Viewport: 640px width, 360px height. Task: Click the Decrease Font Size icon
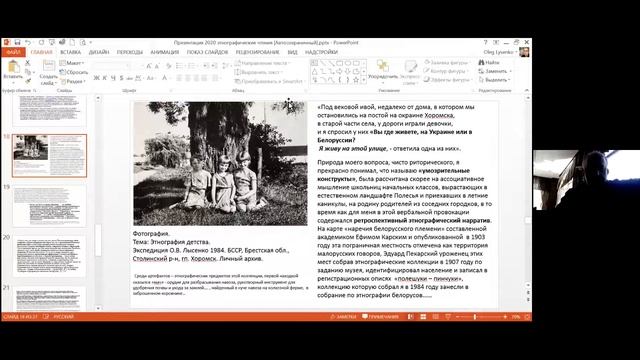(157, 66)
